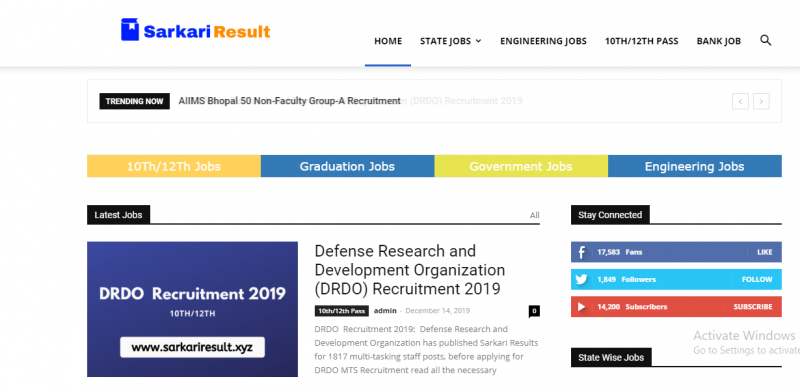
Task: Click the 14,200 Subscribers count
Action: (632, 307)
